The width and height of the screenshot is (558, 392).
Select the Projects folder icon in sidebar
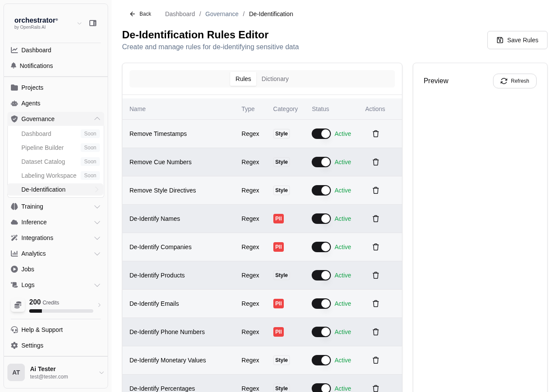[x=14, y=88]
